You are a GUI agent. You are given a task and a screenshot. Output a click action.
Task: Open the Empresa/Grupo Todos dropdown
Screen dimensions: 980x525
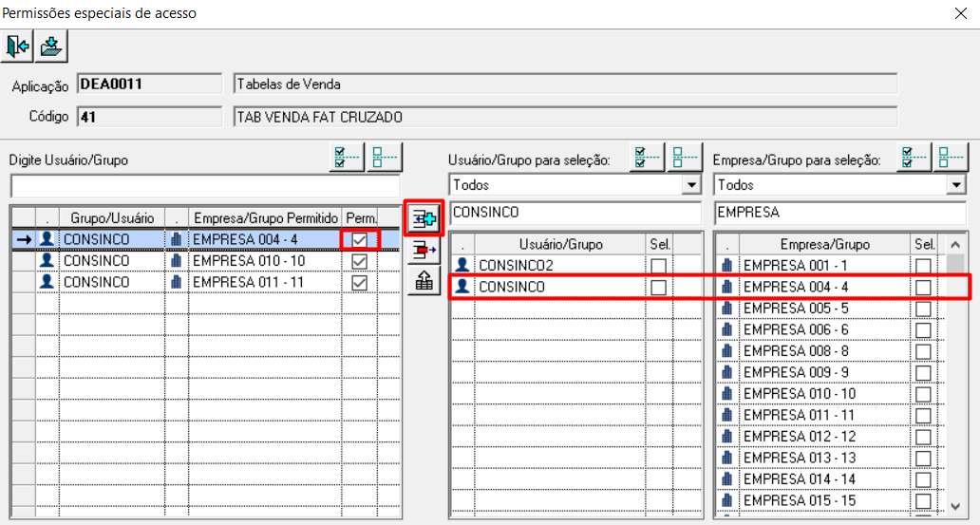[956, 185]
